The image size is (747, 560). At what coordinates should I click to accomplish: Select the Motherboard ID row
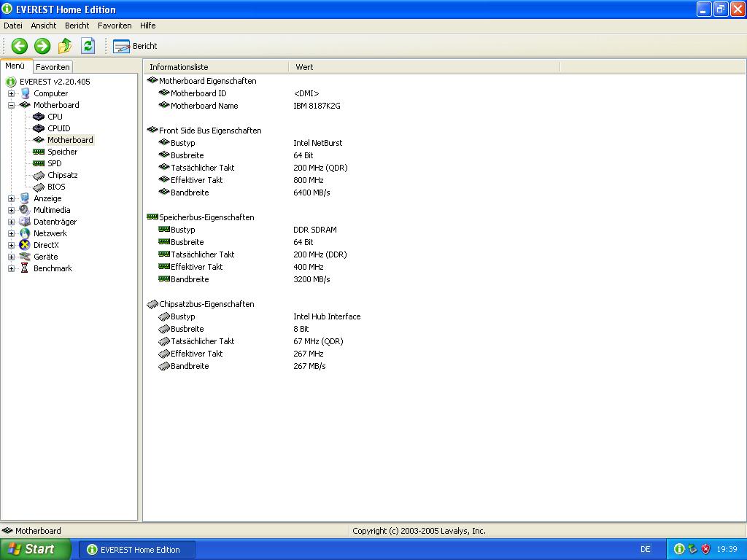point(198,93)
